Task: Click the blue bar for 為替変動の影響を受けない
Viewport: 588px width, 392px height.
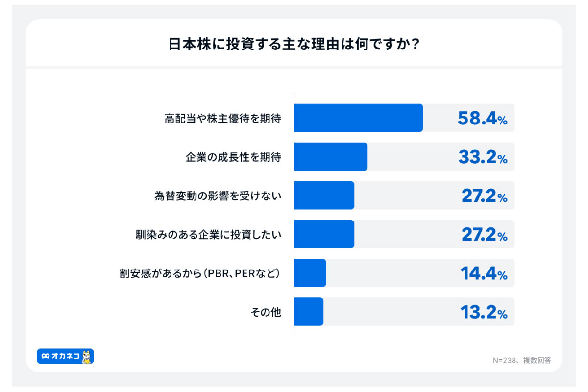Action: pyautogui.click(x=324, y=196)
